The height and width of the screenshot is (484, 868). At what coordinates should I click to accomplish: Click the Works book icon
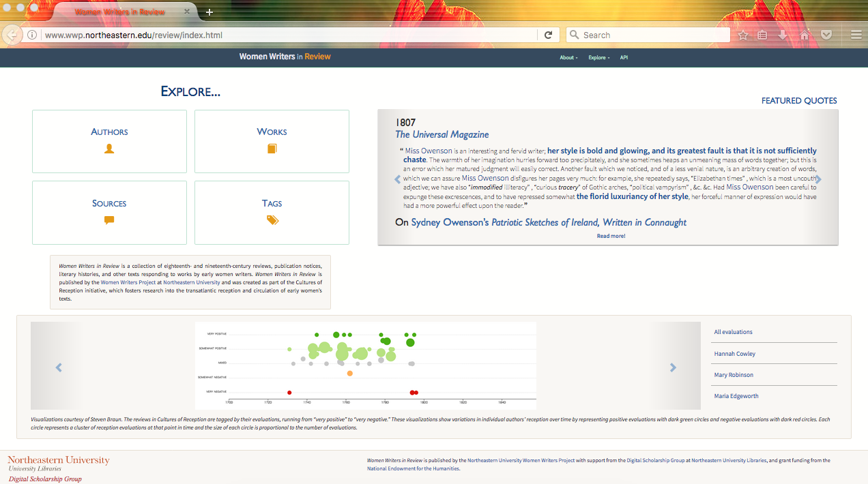(272, 149)
